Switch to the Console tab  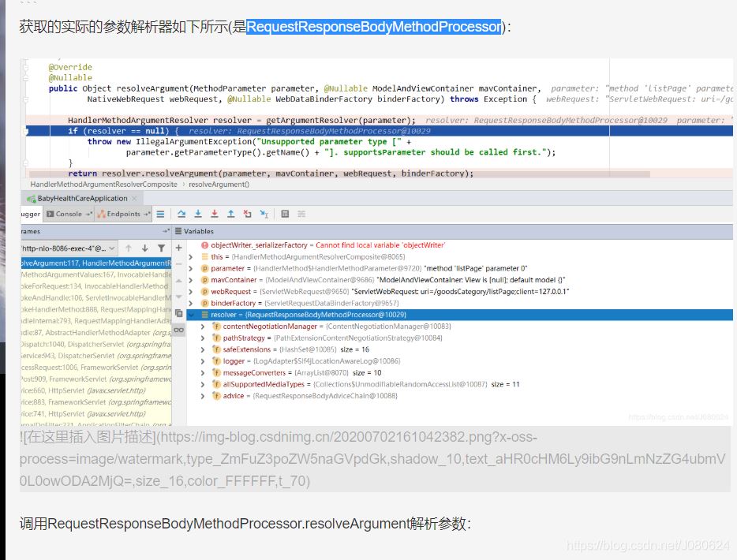[x=69, y=214]
